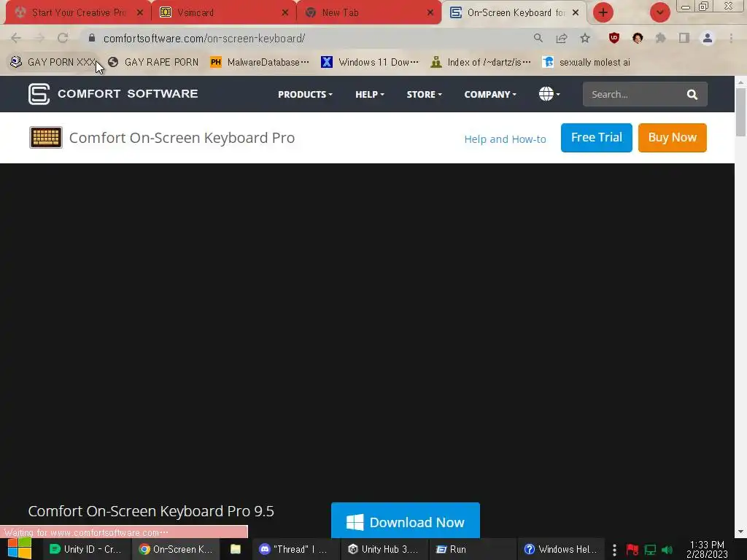Open the File Explorer folder in taskbar
Screen dimensions: 747x560
click(236, 549)
